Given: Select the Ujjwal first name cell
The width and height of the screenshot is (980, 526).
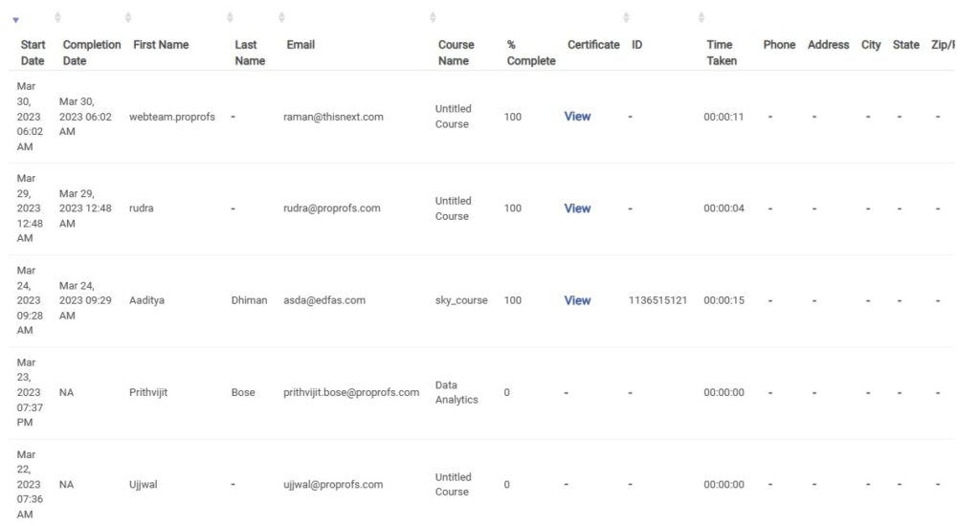Looking at the screenshot, I should pyautogui.click(x=144, y=484).
